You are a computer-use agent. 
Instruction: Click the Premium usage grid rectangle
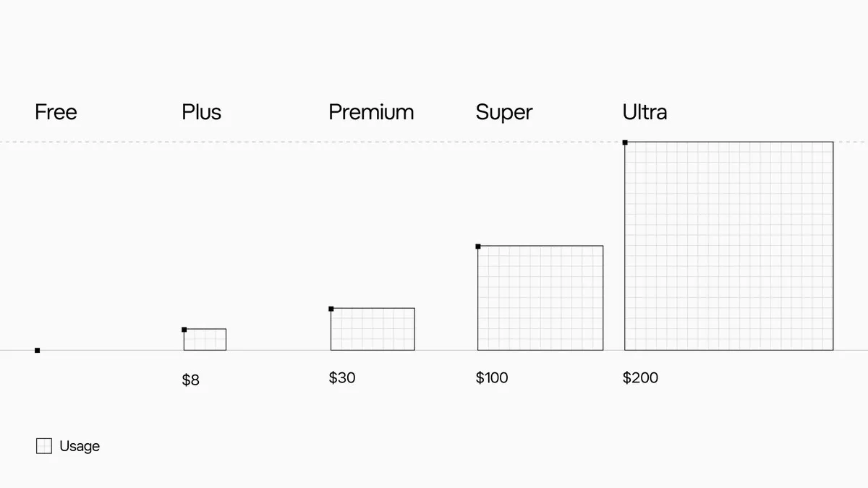[x=373, y=329]
